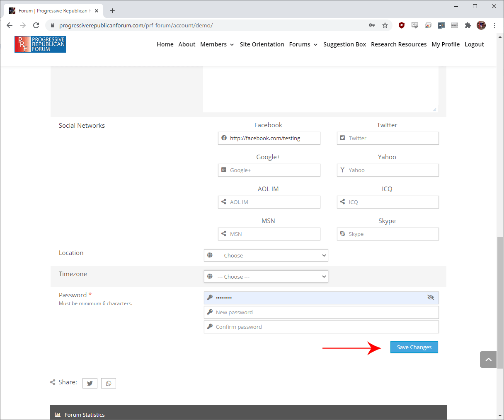The image size is (504, 420).
Task: Expand the Members navigation menu
Action: [x=217, y=44]
